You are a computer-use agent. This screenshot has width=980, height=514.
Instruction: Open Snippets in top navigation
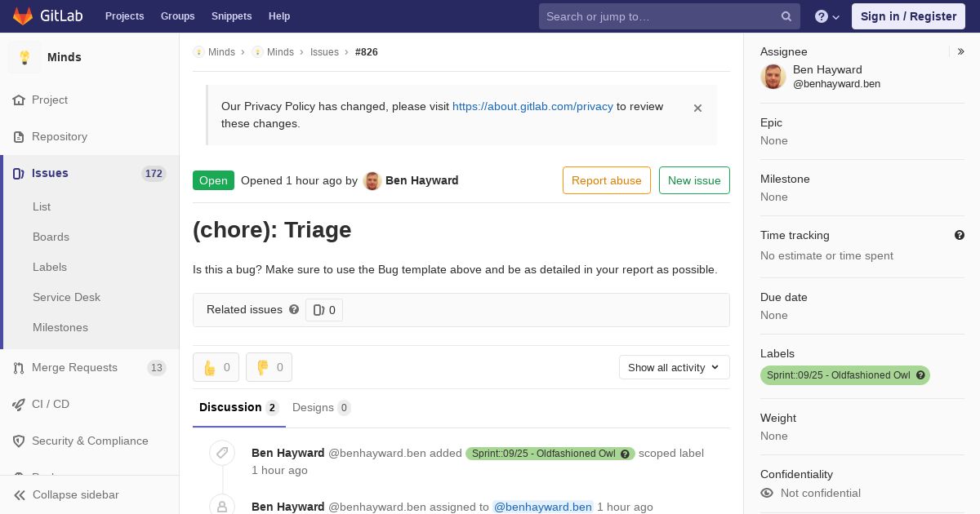click(231, 16)
